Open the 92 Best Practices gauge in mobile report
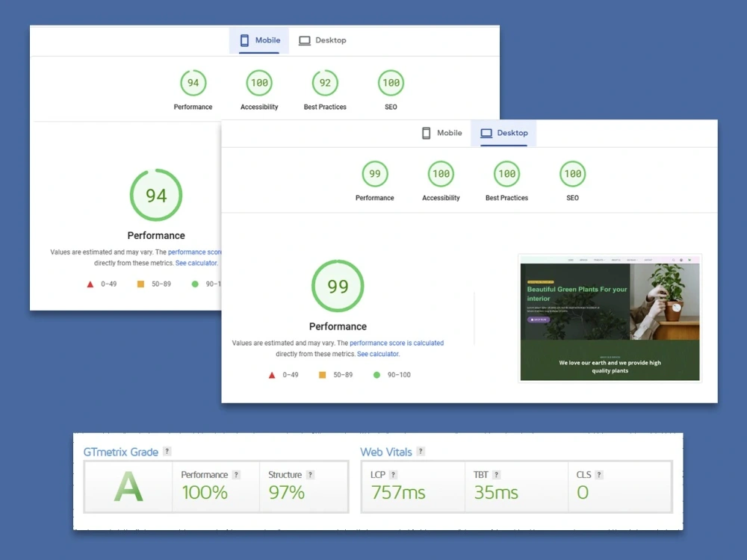 click(325, 84)
